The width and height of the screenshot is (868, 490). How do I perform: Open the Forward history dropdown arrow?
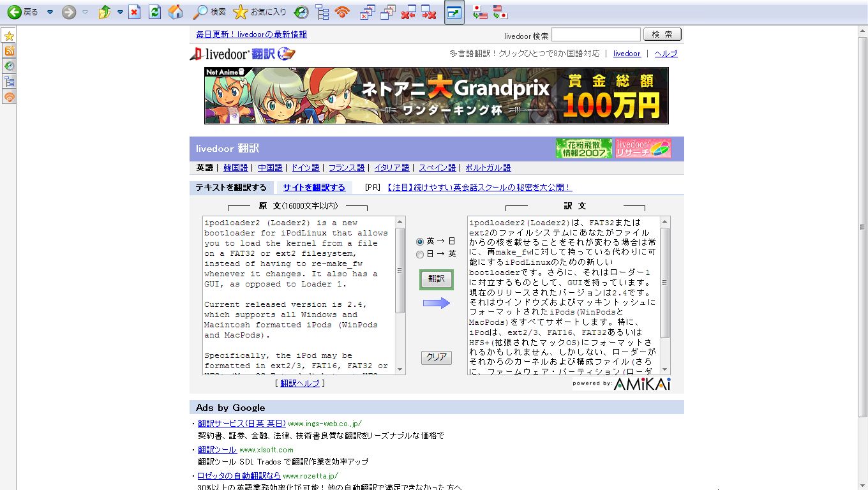(x=85, y=12)
